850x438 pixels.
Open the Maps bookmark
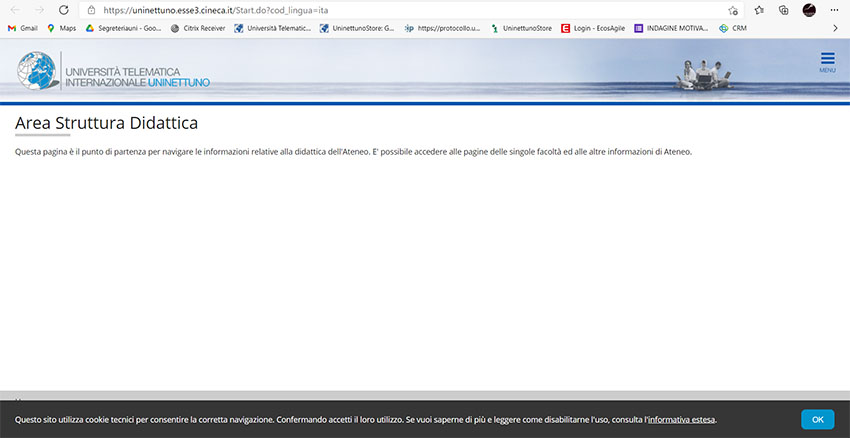61,28
